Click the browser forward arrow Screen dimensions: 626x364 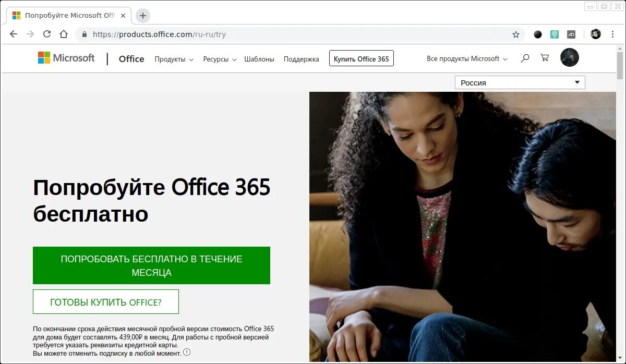pyautogui.click(x=30, y=34)
